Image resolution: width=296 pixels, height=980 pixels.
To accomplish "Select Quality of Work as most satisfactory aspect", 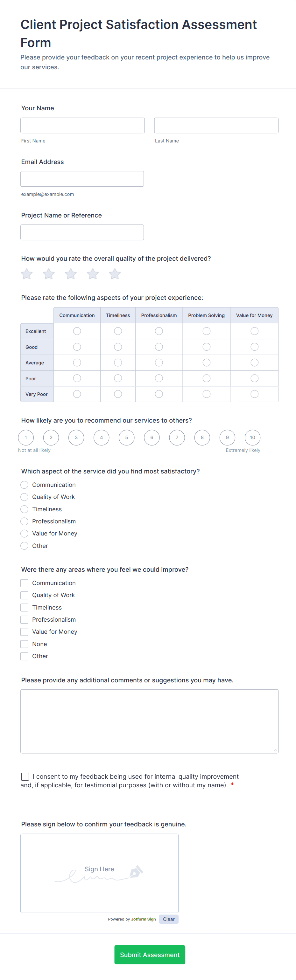I will coord(25,497).
